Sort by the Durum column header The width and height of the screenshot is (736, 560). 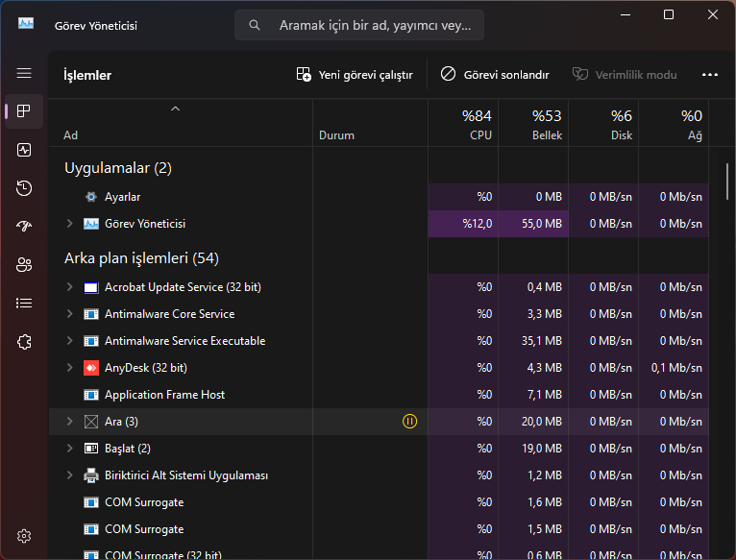pos(370,123)
